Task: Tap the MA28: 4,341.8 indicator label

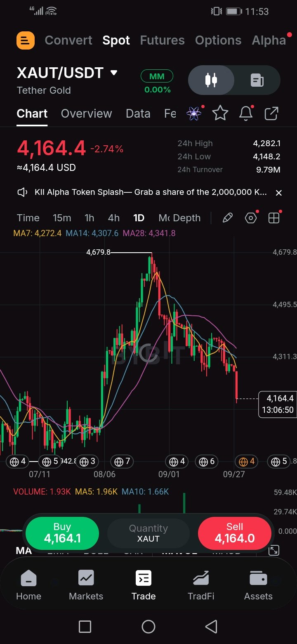Action: point(149,233)
